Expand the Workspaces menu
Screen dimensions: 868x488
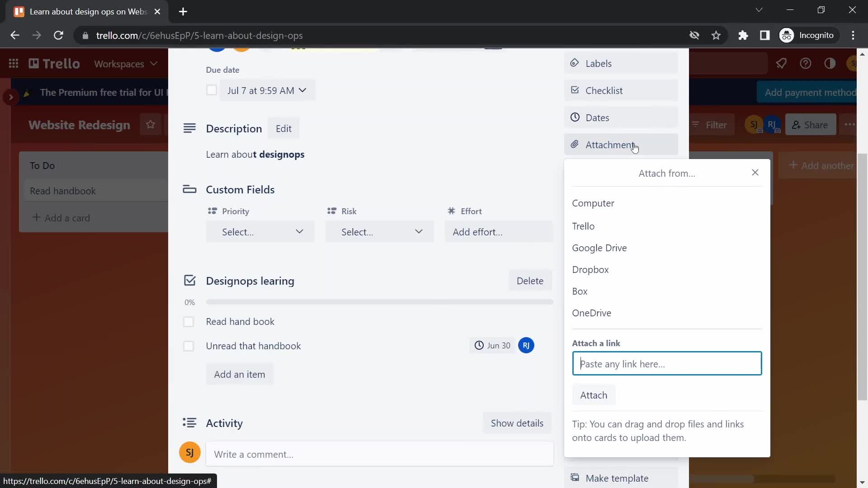[x=126, y=64]
